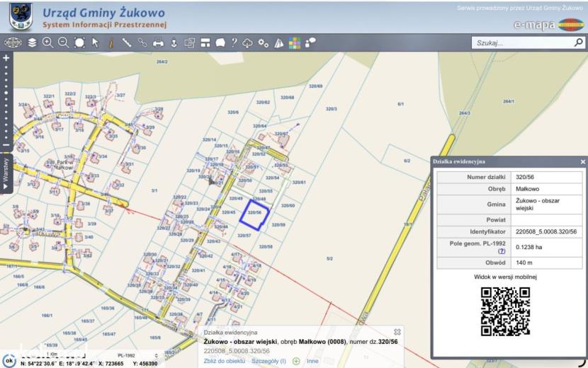
Task: Open the layers stack icon in toolbar
Action: point(33,42)
